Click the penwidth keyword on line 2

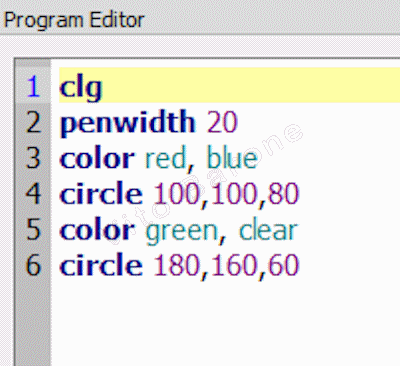click(x=127, y=123)
